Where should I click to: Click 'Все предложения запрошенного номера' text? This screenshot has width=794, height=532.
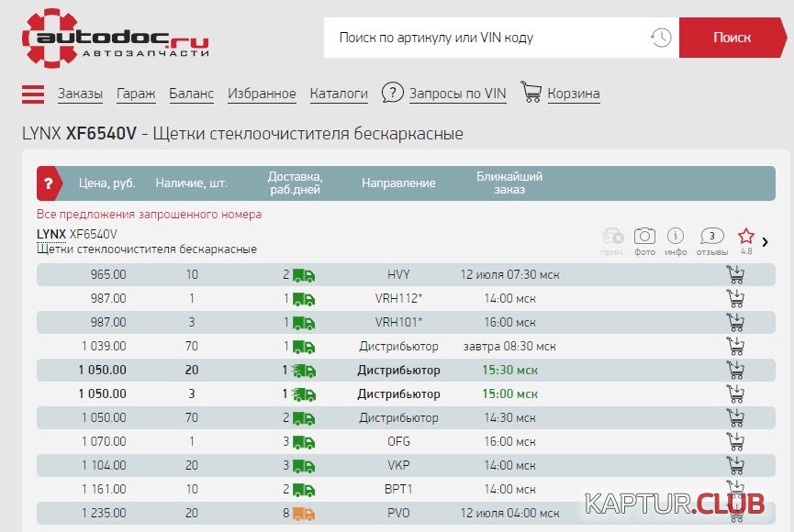coord(149,214)
